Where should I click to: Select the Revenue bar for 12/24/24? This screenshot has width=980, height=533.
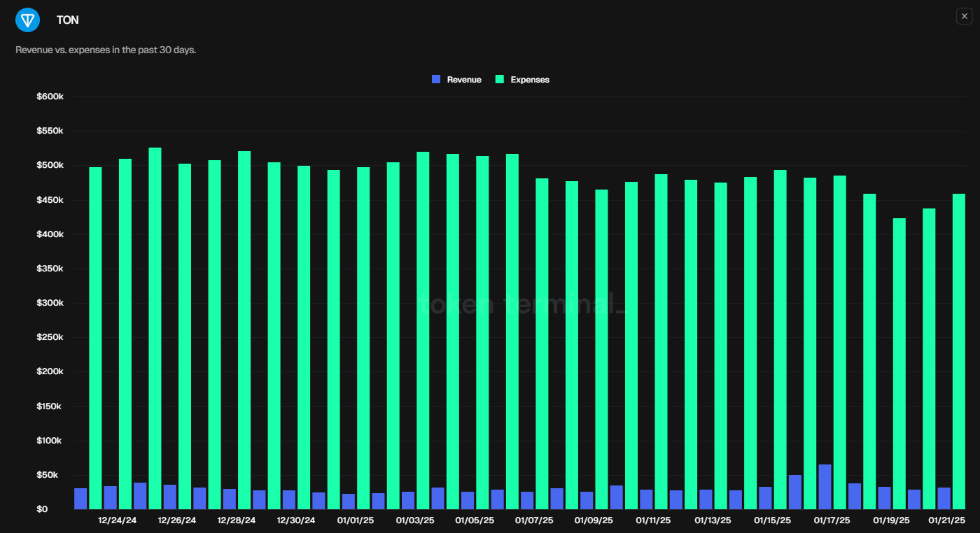(x=110, y=497)
